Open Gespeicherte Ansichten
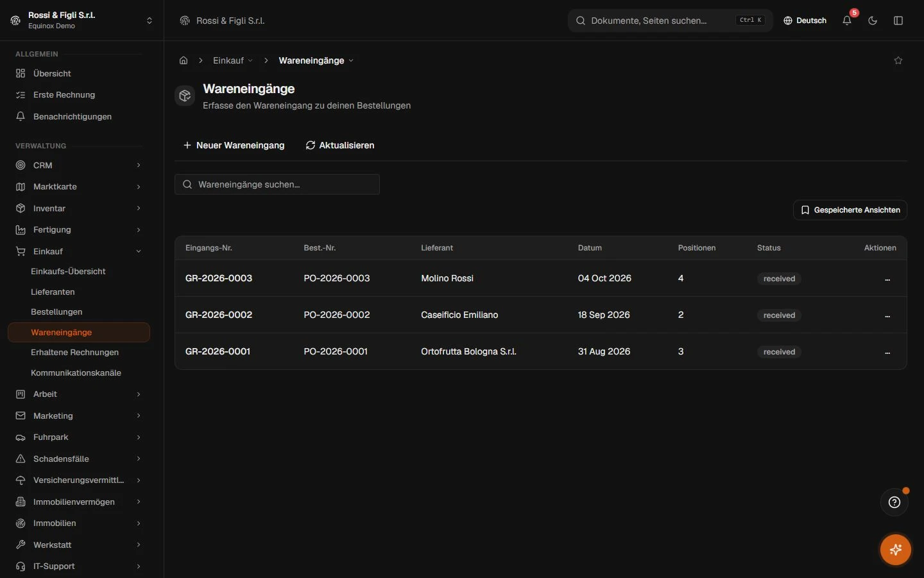Image resolution: width=924 pixels, height=578 pixels. (850, 210)
